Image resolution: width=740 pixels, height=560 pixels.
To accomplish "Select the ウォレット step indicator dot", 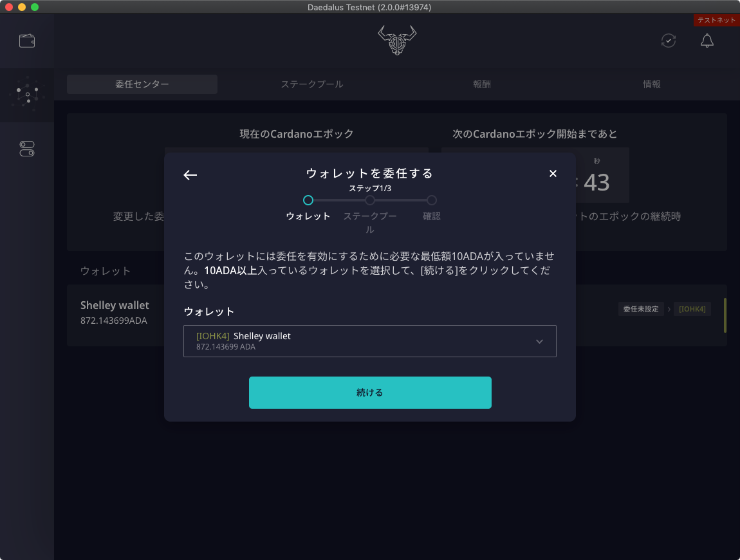I will coord(308,200).
